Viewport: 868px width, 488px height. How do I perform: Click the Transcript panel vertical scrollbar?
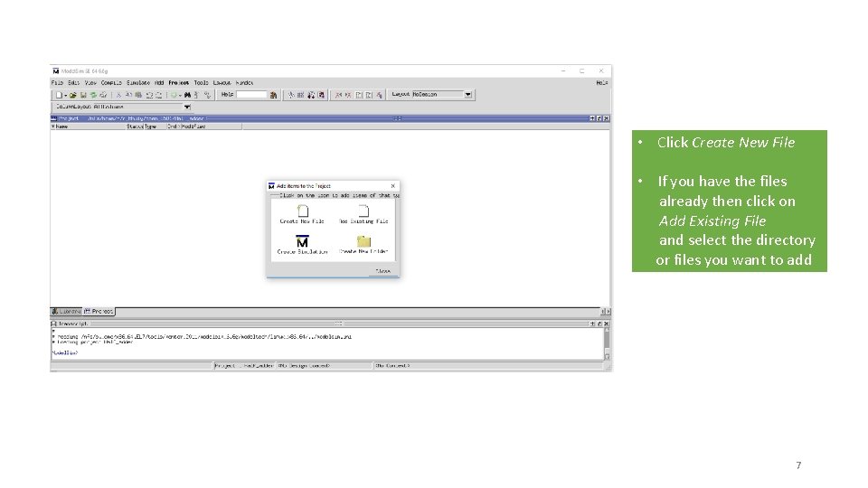607,343
